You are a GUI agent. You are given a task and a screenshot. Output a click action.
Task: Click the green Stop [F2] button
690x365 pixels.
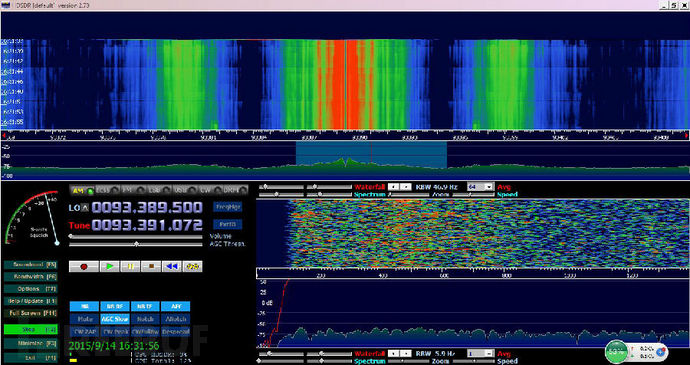(31, 329)
